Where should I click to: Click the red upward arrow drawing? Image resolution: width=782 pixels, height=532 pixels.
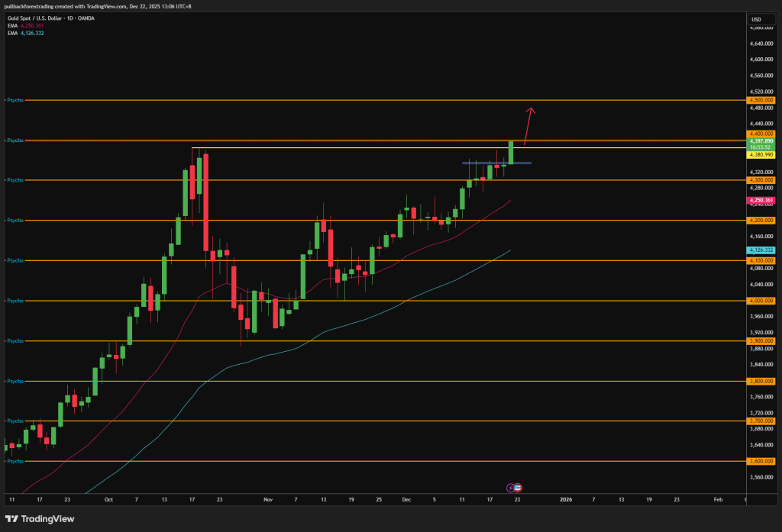(528, 125)
